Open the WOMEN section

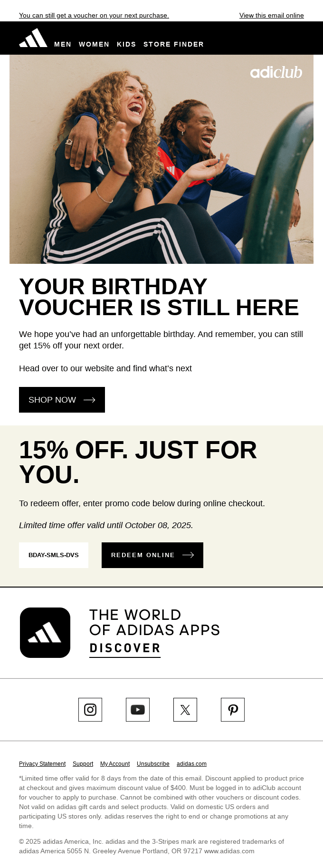pos(94,44)
